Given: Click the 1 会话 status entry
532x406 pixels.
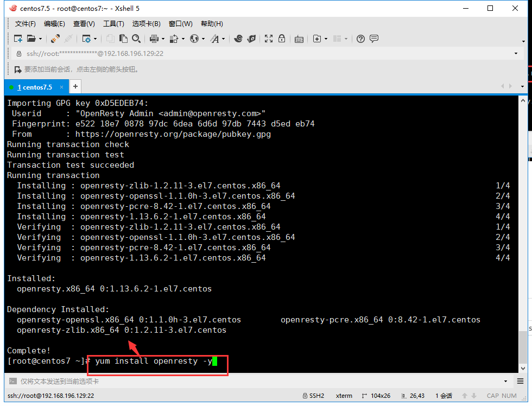Looking at the screenshot, I should pos(444,396).
